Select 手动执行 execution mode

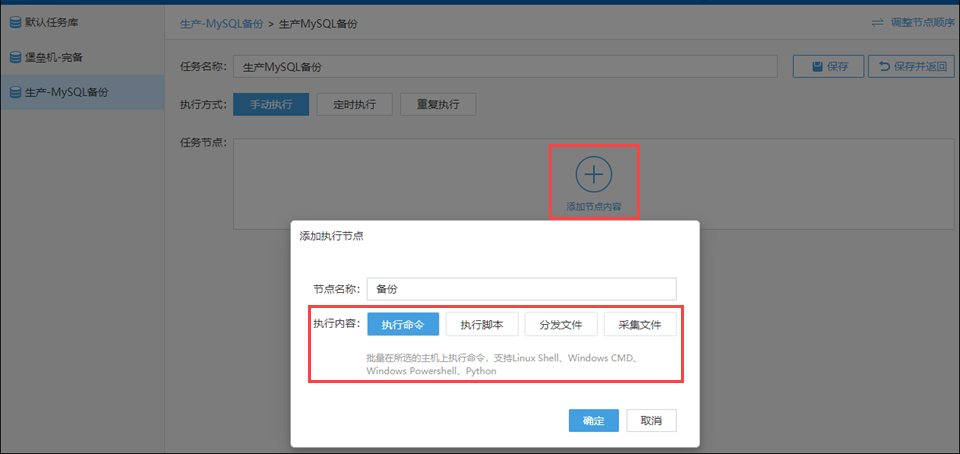tap(264, 104)
